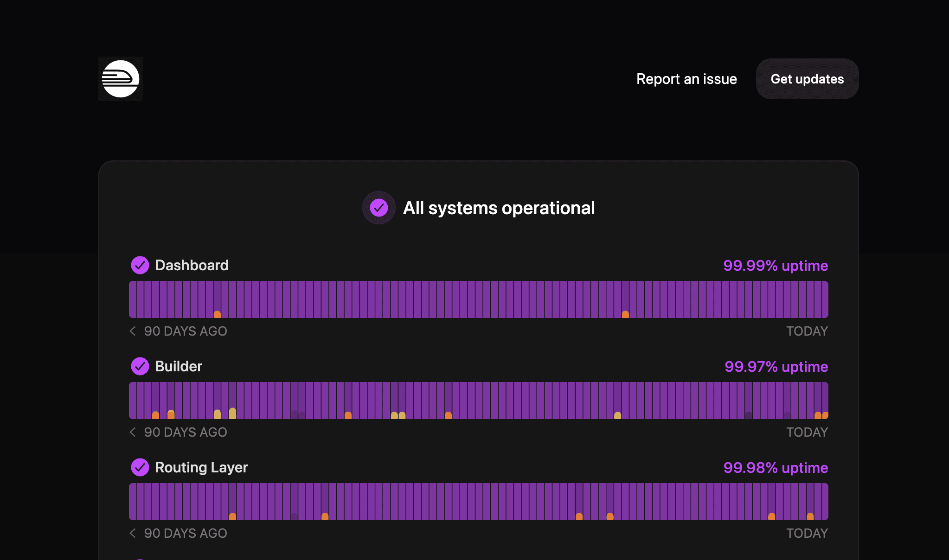949x560 pixels.
Task: Go back using Routing Layer's 90 days ago chevron
Action: [x=133, y=533]
